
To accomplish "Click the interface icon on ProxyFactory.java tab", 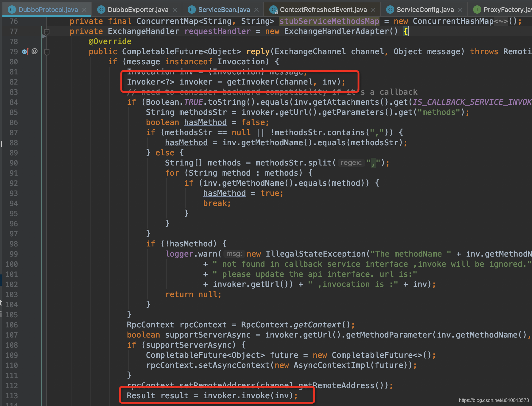I will coord(477,10).
